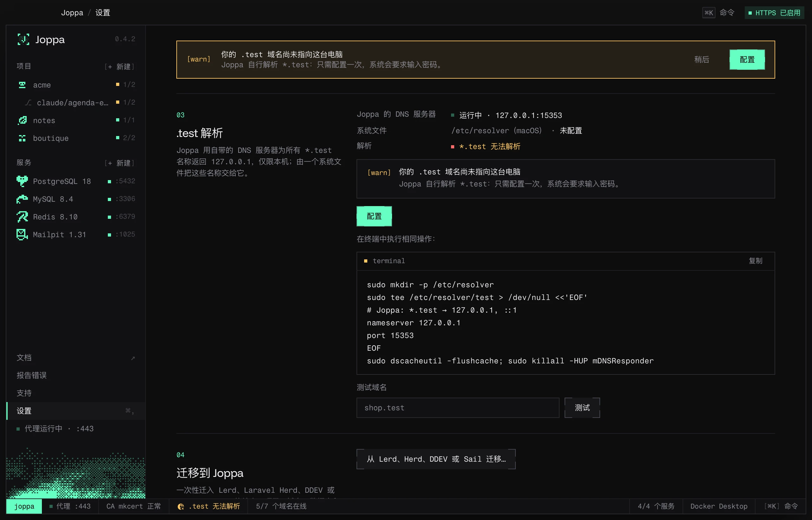Screen dimensions: 812x520
Task: Click the ⌘K shortcut badge in top bar
Action: click(709, 13)
